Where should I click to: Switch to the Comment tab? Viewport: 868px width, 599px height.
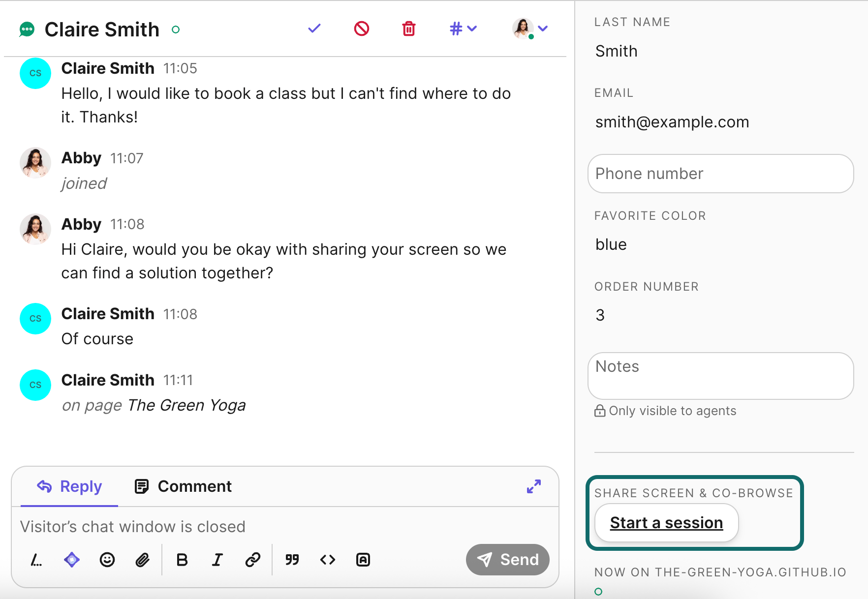click(183, 486)
